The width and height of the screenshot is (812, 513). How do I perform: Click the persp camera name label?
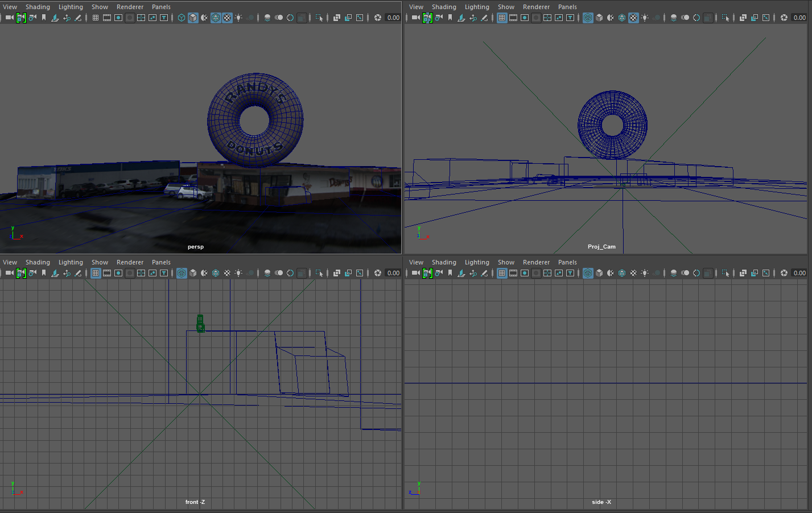196,247
